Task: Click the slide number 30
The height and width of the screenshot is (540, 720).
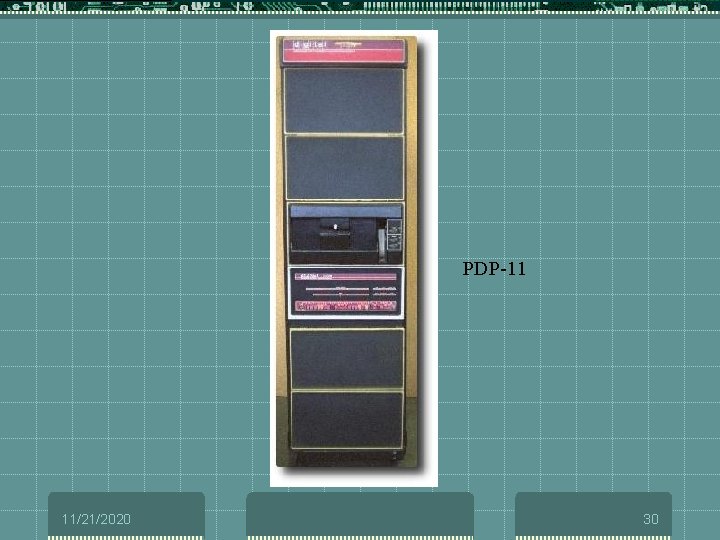Action: [x=651, y=519]
